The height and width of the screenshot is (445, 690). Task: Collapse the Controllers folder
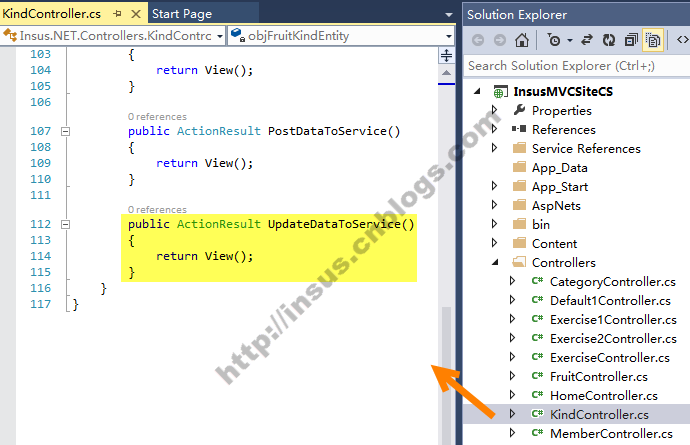[x=496, y=263]
